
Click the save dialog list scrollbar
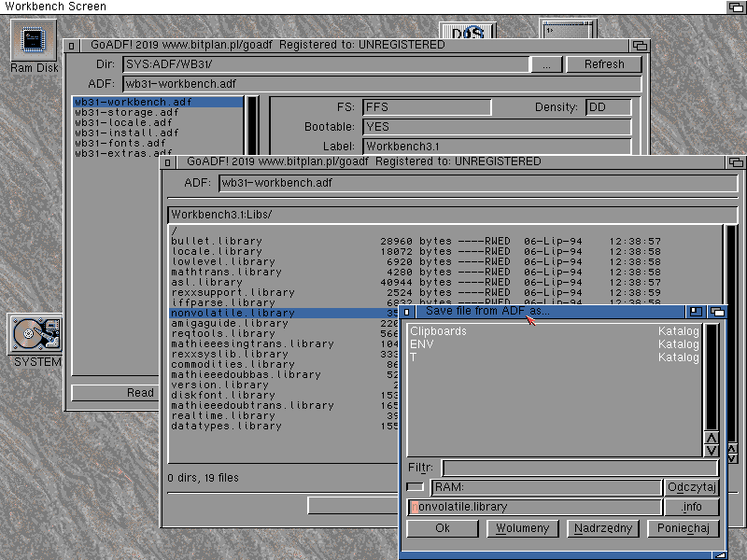(x=712, y=377)
